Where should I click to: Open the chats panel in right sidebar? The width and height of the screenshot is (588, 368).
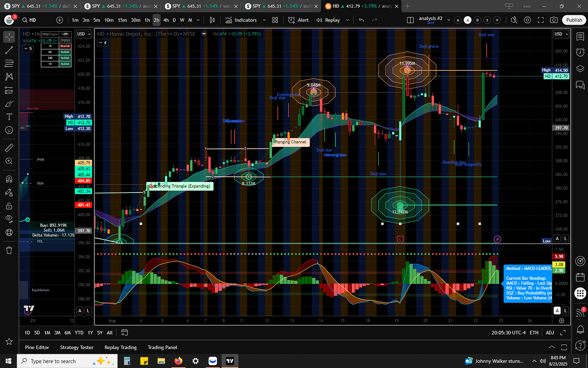pos(580,85)
